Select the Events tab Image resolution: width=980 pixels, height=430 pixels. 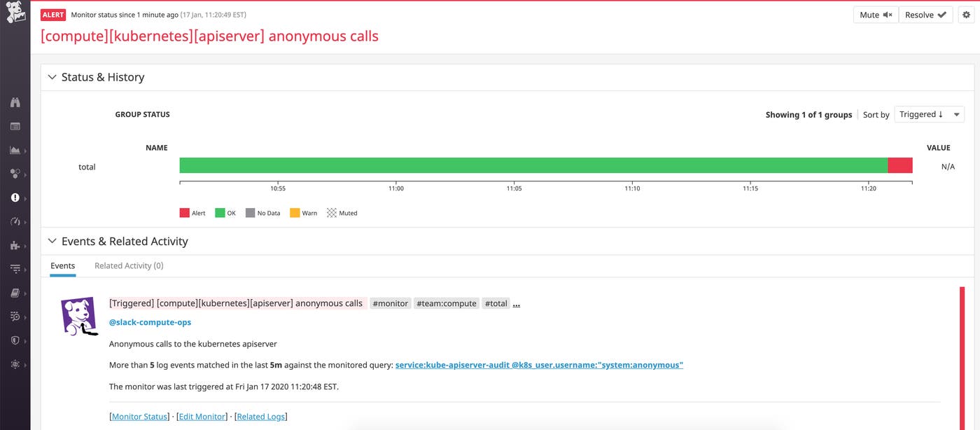(62, 265)
